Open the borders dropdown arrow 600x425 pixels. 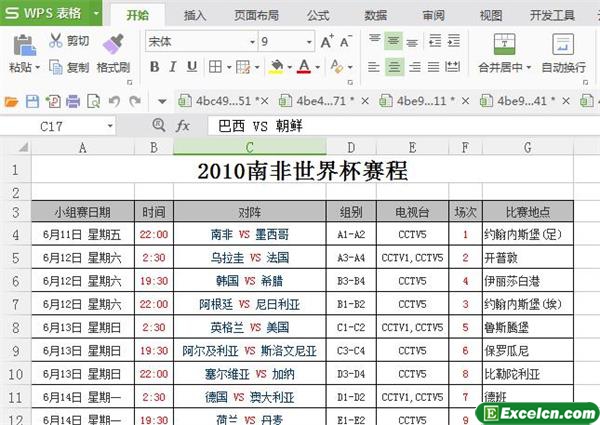tap(229, 67)
